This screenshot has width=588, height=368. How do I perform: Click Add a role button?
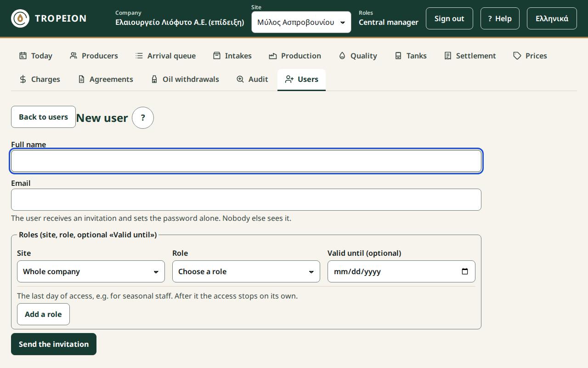(x=43, y=314)
